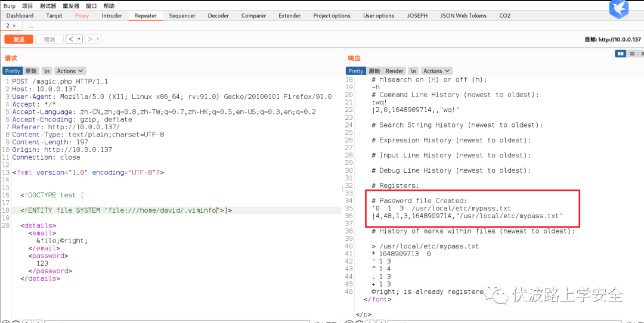This screenshot has height=323, width=644.
Task: Click the "* 1648909713 0" response line
Action: (x=401, y=254)
